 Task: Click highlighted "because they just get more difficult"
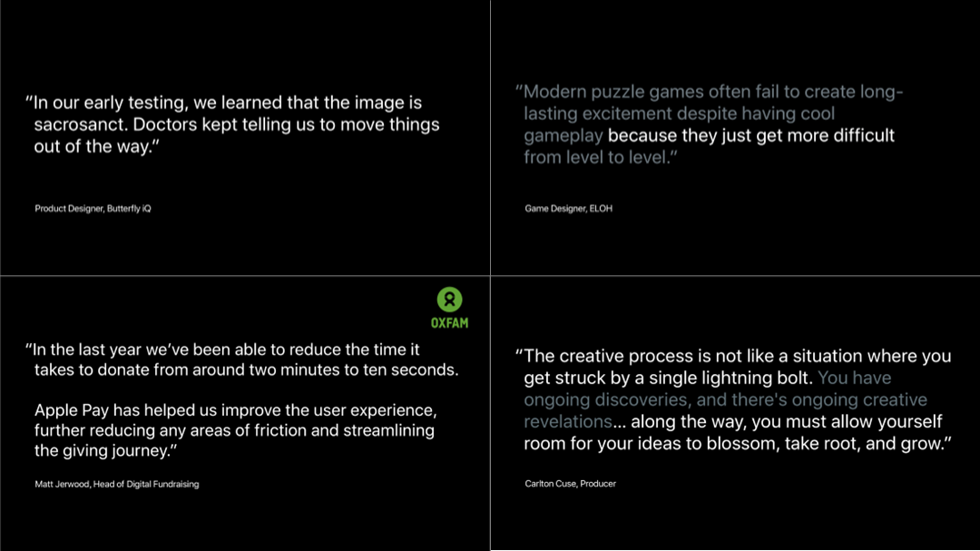[x=750, y=136]
